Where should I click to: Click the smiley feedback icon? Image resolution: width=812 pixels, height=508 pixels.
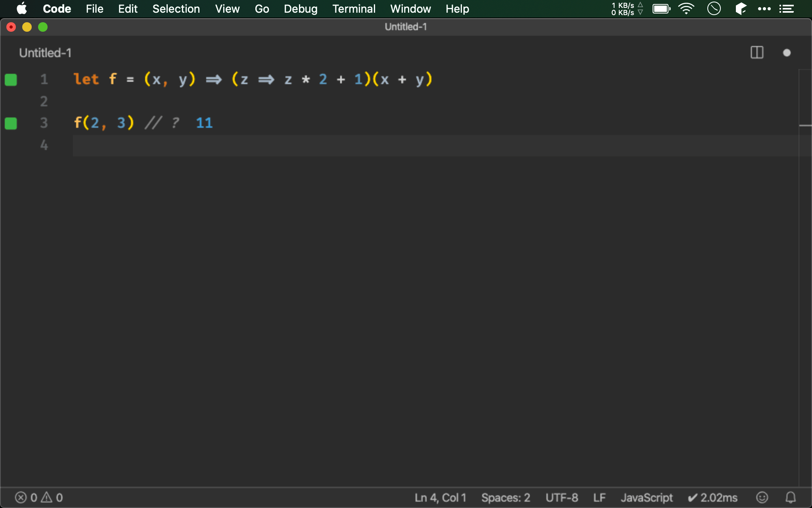coord(762,497)
